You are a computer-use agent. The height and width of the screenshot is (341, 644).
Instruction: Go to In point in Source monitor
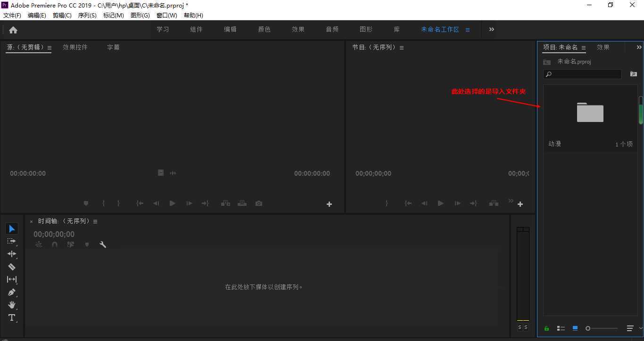tap(140, 203)
